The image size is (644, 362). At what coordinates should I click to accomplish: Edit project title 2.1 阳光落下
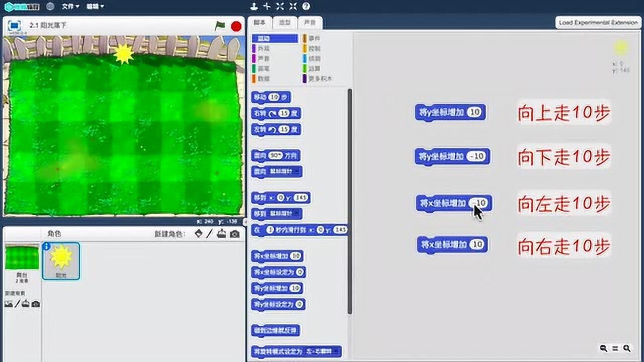pos(48,25)
